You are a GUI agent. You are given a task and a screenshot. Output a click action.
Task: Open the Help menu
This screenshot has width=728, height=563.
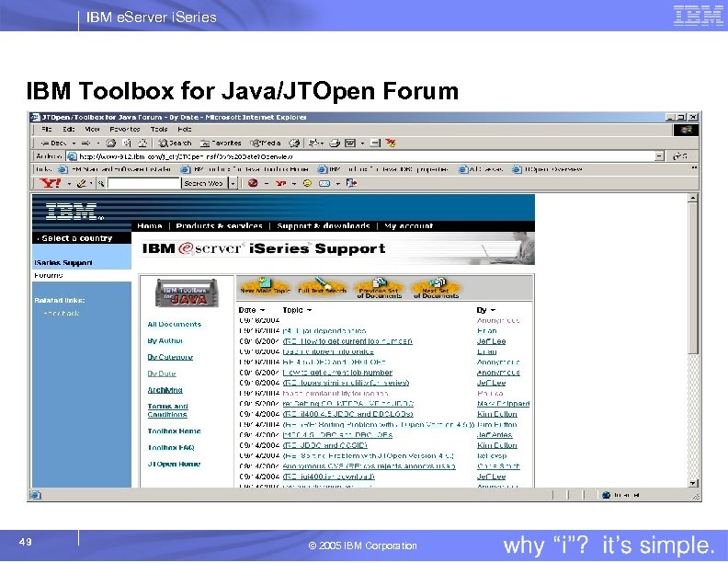point(185,129)
